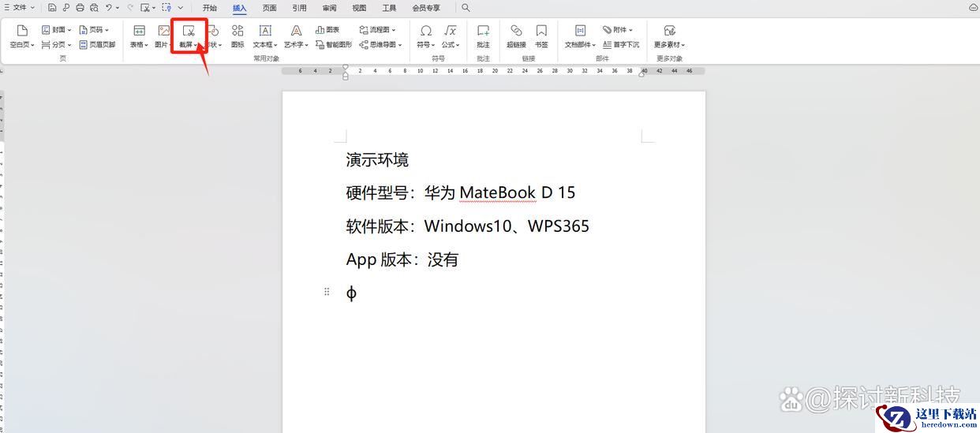Expand the 封面 dropdown arrow
The image size is (980, 433).
pos(69,30)
